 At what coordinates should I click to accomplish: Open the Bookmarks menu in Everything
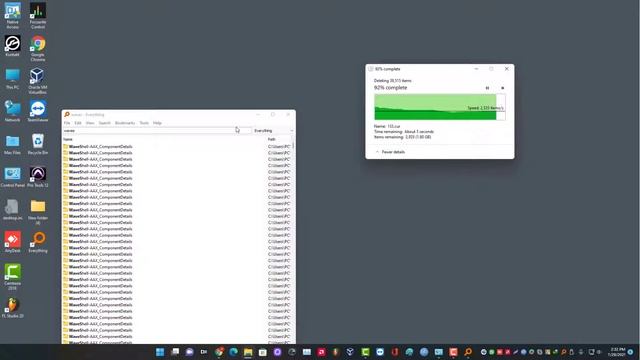tap(125, 123)
